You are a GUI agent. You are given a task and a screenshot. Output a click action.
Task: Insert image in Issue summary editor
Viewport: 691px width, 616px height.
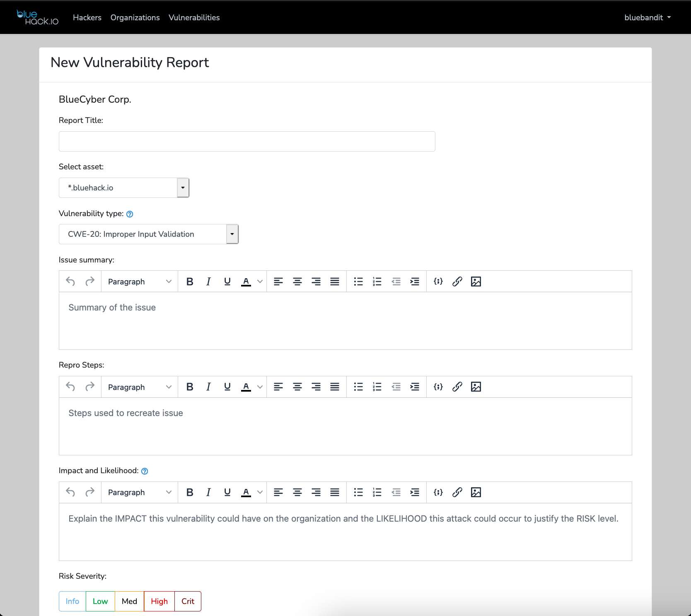(476, 282)
